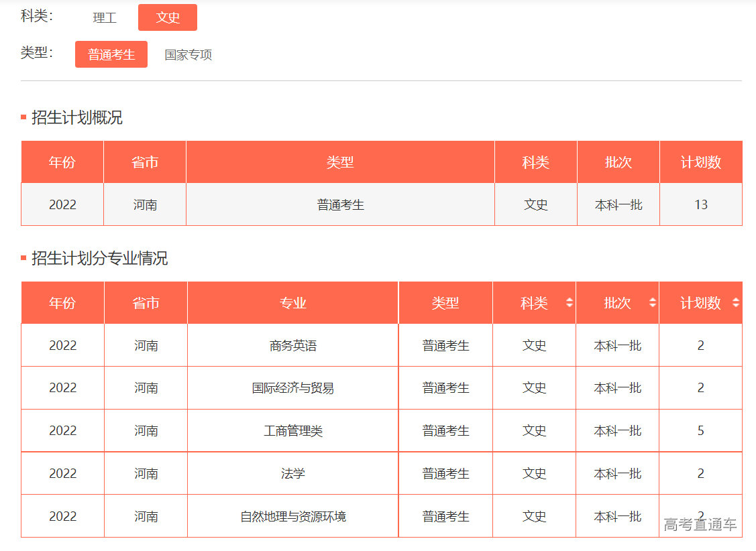Sort 计划数 column ascending

(x=736, y=299)
